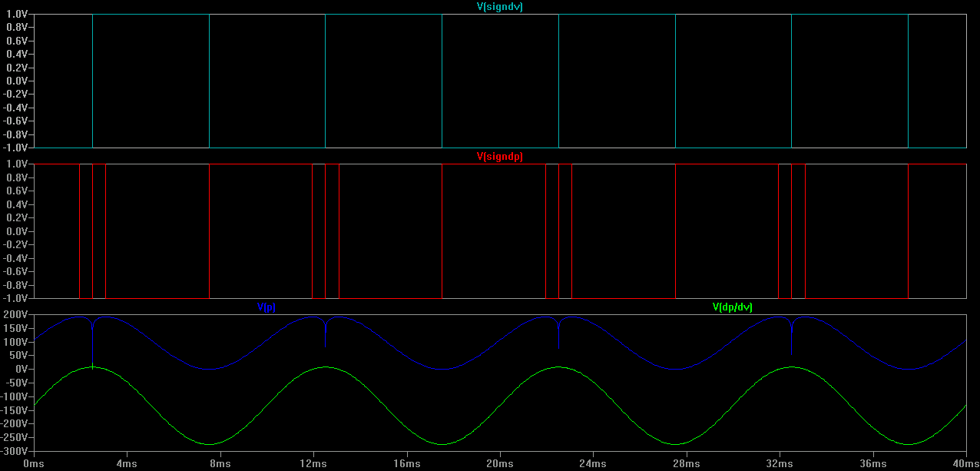Image resolution: width=980 pixels, height=471 pixels.
Task: Click the 40ms end of time axis
Action: [x=964, y=463]
